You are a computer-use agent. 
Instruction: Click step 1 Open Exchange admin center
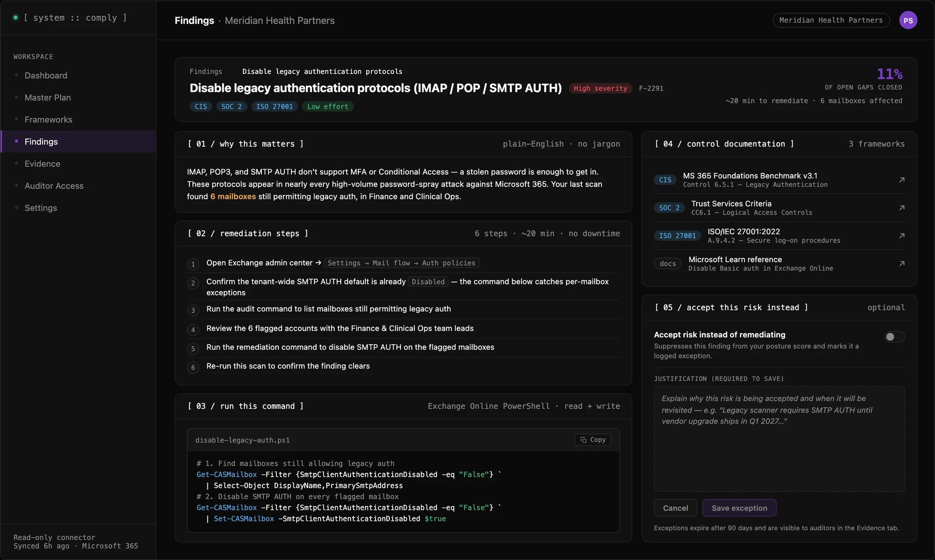(403, 263)
